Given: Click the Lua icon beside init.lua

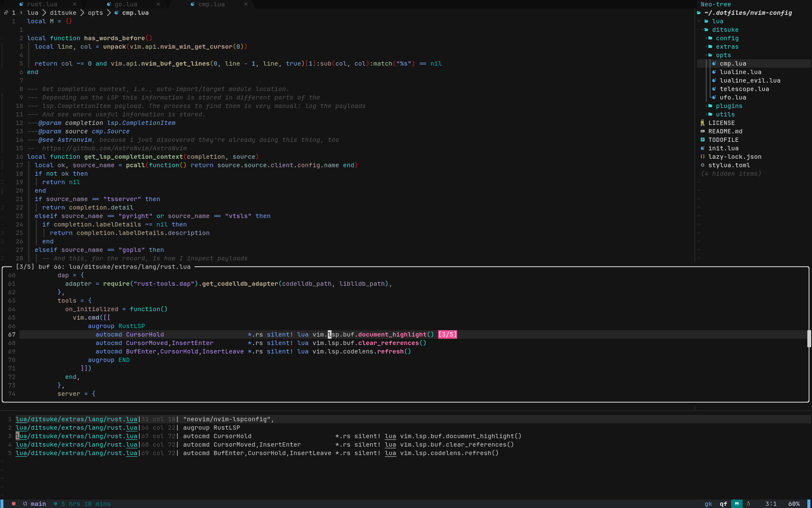Looking at the screenshot, I should 702,148.
